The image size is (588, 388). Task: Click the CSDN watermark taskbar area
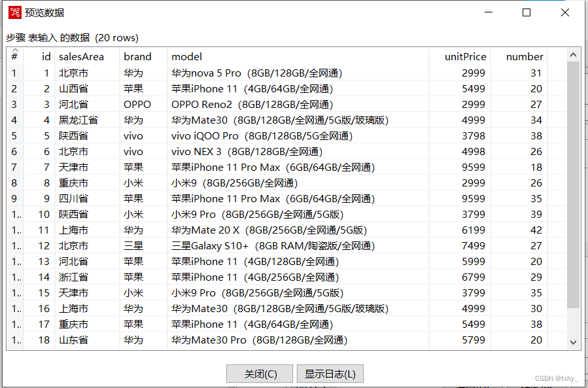point(555,379)
